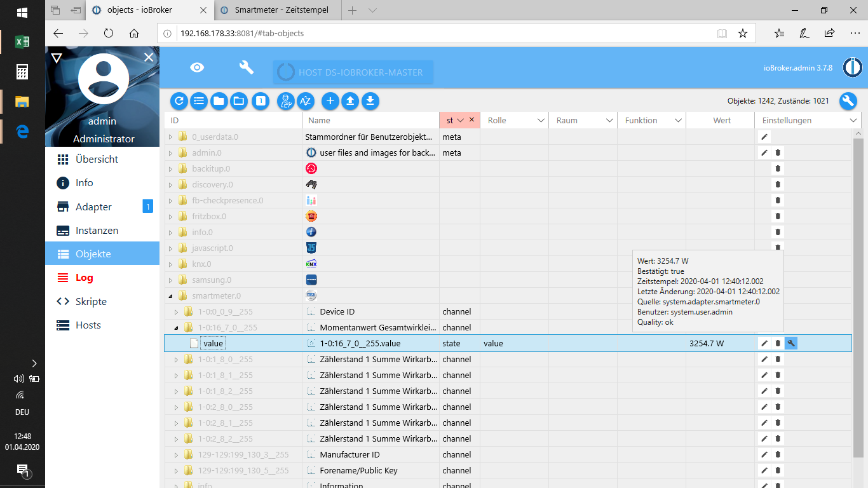Open a new browser tab with plus
The height and width of the screenshot is (488, 868).
click(353, 10)
